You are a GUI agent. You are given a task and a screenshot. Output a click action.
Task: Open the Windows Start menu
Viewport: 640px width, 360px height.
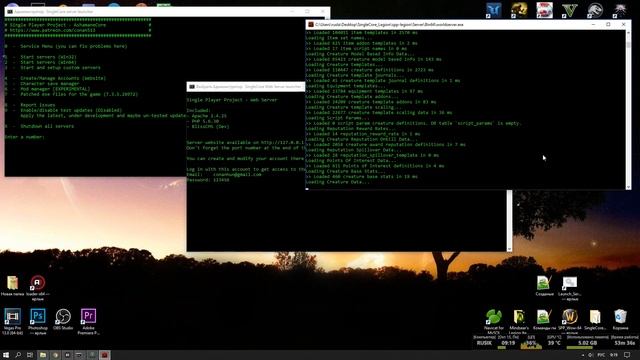tap(6, 355)
